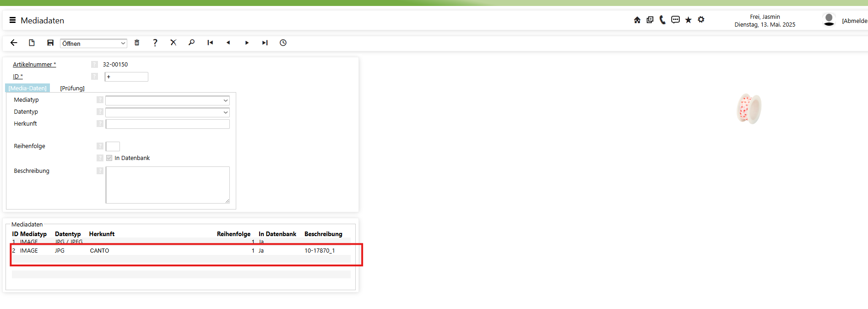Select the CANTO row in Mediadaten table
Viewport: 868px width, 309px height.
[99, 251]
